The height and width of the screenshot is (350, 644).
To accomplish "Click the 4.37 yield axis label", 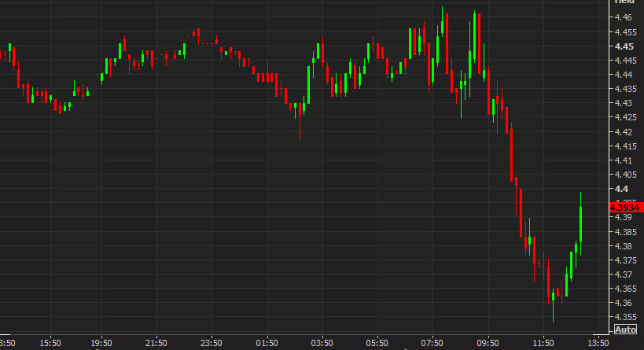I will tap(623, 274).
